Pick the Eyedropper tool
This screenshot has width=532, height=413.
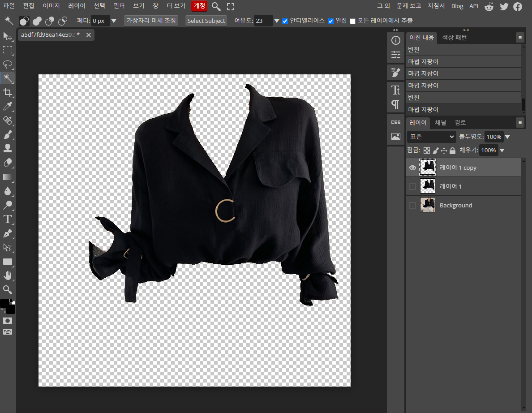[x=8, y=107]
